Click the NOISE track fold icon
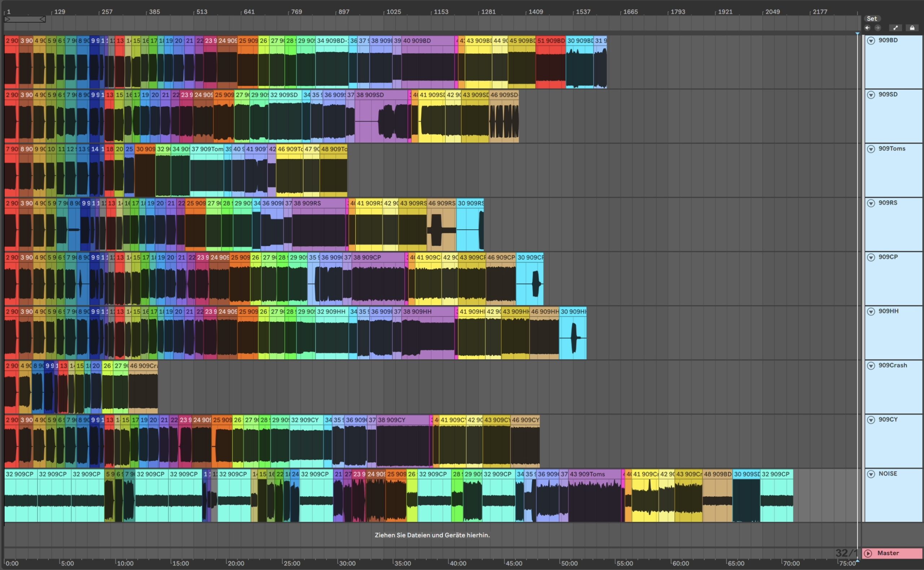The width and height of the screenshot is (924, 570). [871, 474]
